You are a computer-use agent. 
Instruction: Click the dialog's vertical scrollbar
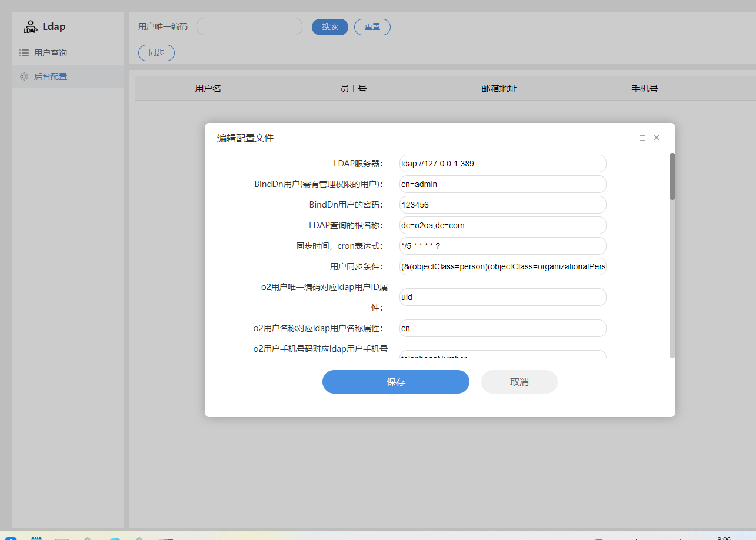[x=672, y=176]
